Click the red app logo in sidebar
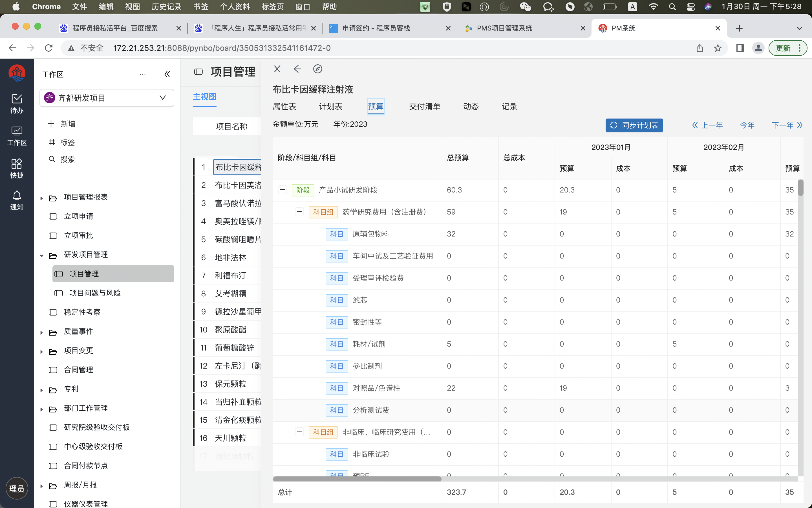812x508 pixels. 17,73
